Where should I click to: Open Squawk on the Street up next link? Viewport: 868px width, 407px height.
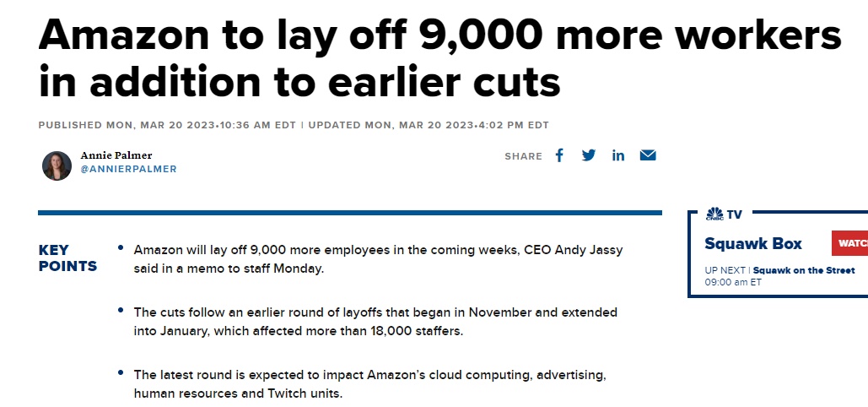tap(804, 270)
